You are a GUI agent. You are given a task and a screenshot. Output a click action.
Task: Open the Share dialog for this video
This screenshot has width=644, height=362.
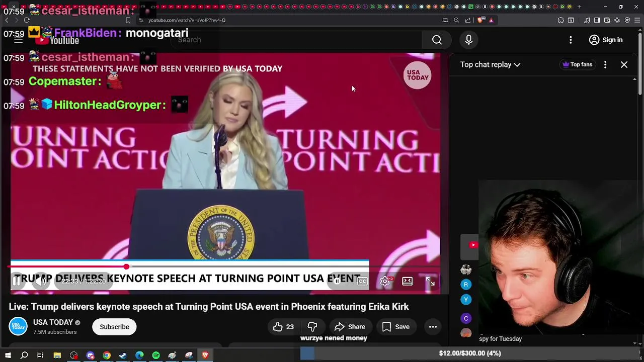[x=350, y=327]
